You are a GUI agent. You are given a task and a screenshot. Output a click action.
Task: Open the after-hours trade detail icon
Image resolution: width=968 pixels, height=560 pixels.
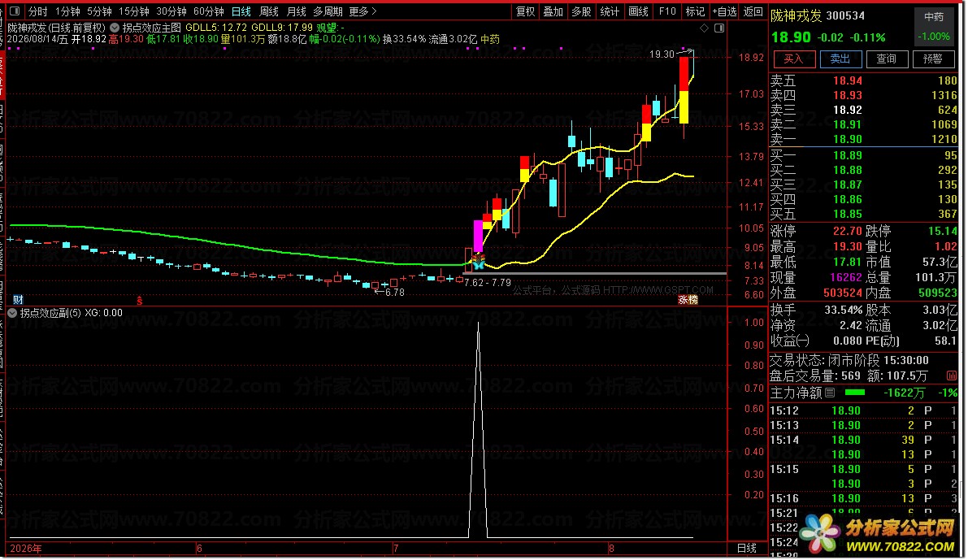(952, 376)
